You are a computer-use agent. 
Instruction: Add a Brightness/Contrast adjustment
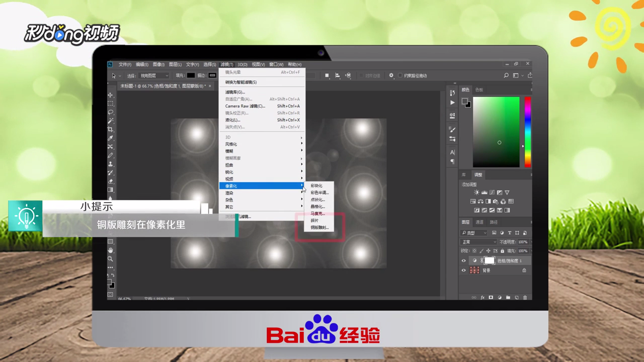coord(476,193)
